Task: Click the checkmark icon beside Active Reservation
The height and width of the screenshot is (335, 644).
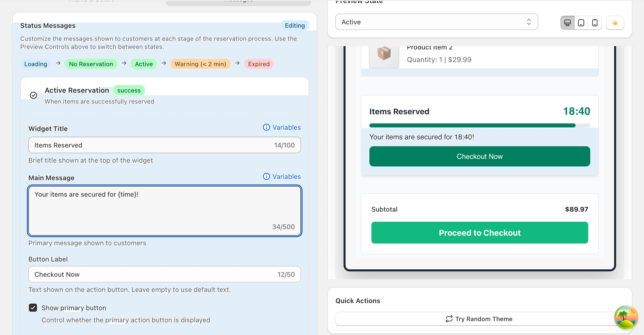Action: click(34, 95)
